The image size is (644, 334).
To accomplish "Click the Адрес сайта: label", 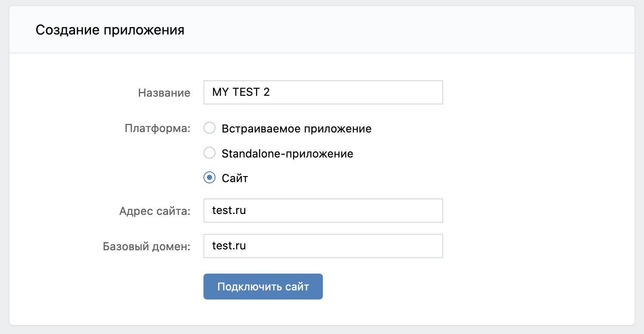I will [155, 211].
